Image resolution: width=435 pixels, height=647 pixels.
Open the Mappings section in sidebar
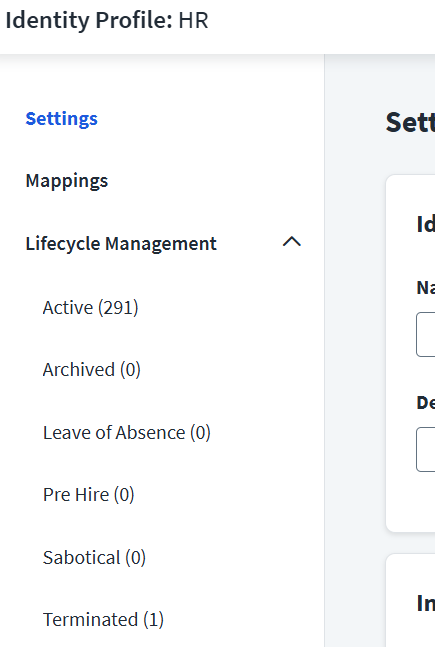67,181
